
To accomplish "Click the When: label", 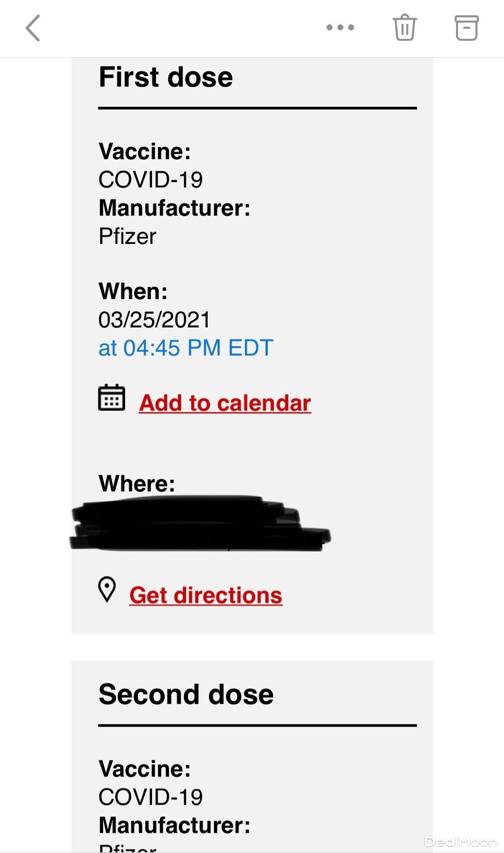I will pos(133,292).
